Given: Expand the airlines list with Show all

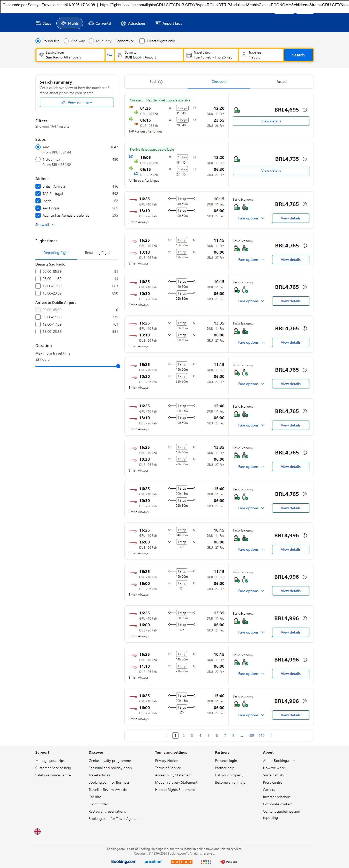Looking at the screenshot, I should (x=45, y=225).
